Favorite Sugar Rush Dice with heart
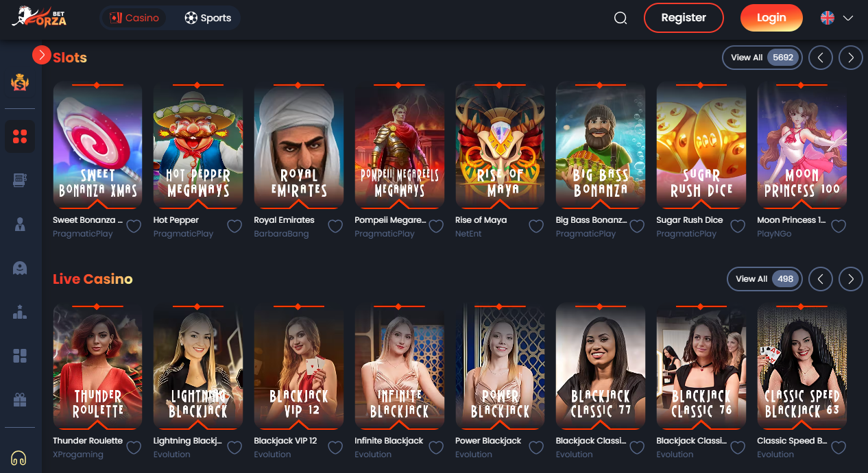The width and height of the screenshot is (868, 473). coord(738,226)
